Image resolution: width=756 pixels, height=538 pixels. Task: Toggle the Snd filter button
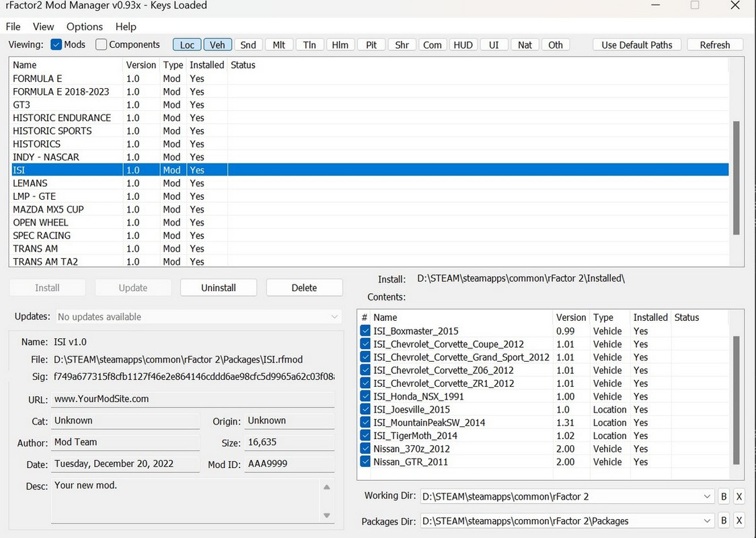click(248, 45)
